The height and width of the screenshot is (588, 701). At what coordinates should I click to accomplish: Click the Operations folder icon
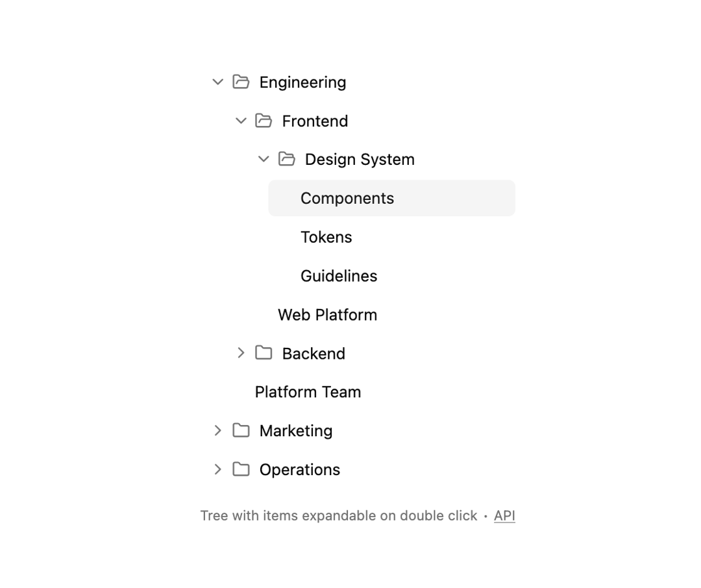pyautogui.click(x=241, y=469)
